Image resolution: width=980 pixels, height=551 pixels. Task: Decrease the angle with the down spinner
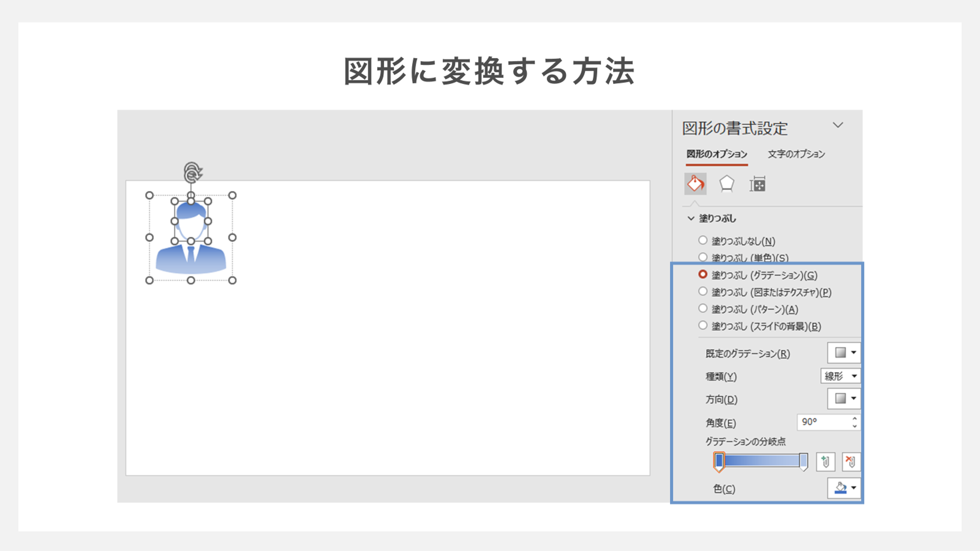(855, 426)
